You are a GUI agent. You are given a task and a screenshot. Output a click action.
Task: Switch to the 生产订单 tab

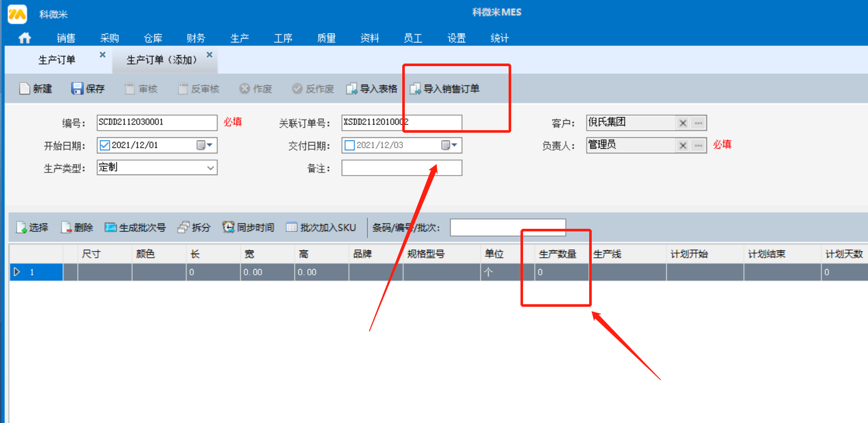[x=57, y=60]
